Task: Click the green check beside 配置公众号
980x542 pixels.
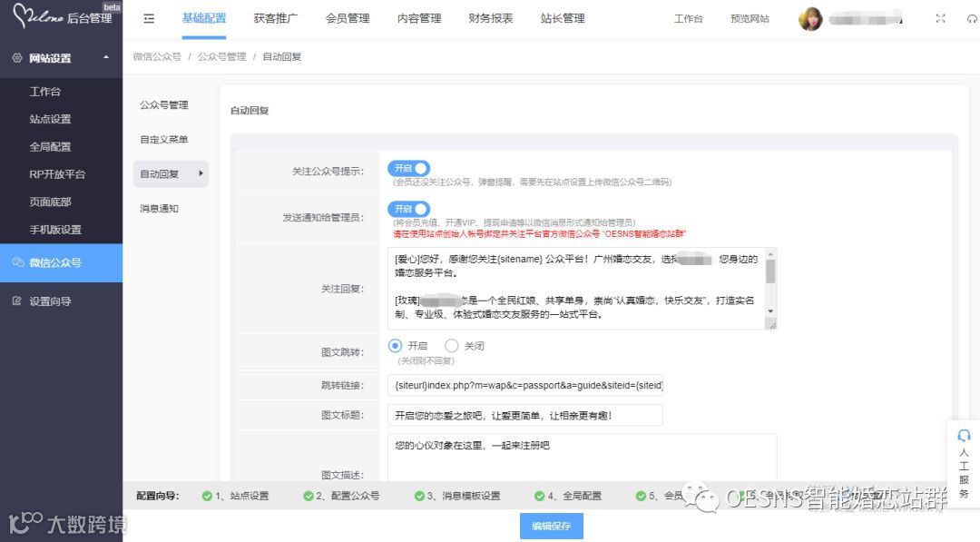Action: pyautogui.click(x=309, y=496)
